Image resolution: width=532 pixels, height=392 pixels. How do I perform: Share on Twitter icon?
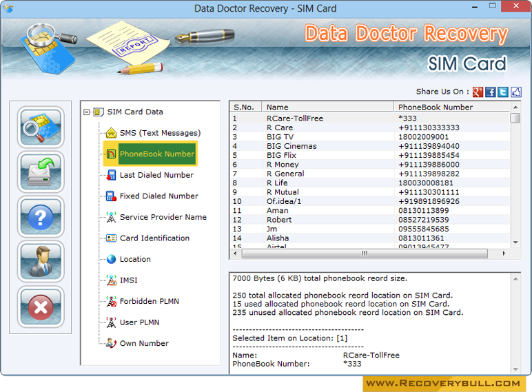pyautogui.click(x=503, y=92)
